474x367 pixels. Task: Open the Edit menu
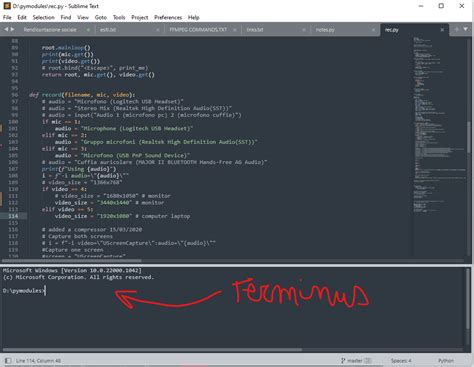[x=22, y=17]
